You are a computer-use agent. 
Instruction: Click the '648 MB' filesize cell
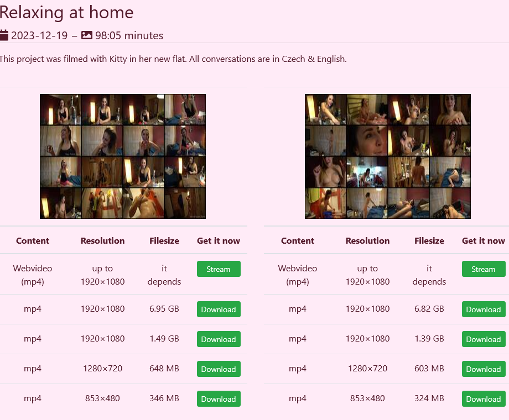[164, 369]
